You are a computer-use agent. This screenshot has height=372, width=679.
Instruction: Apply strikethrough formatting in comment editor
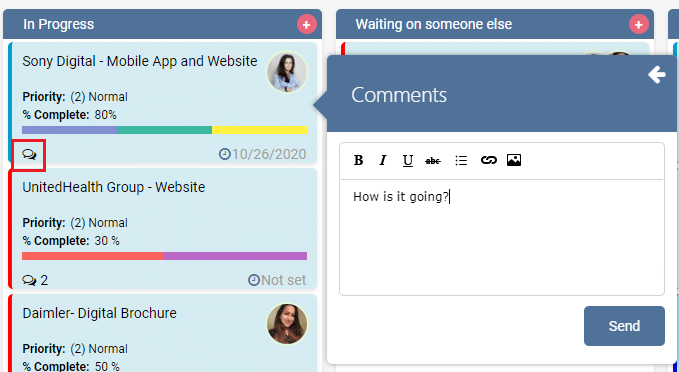click(x=433, y=161)
